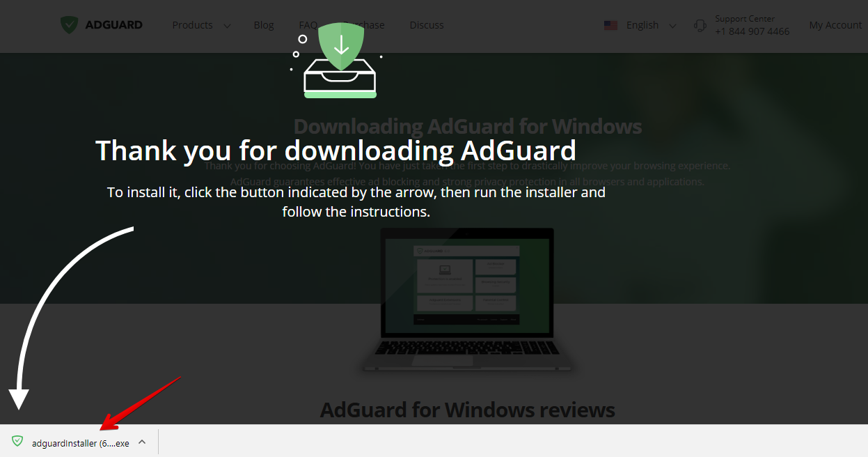Select the English language label
The height and width of the screenshot is (457, 868).
642,25
